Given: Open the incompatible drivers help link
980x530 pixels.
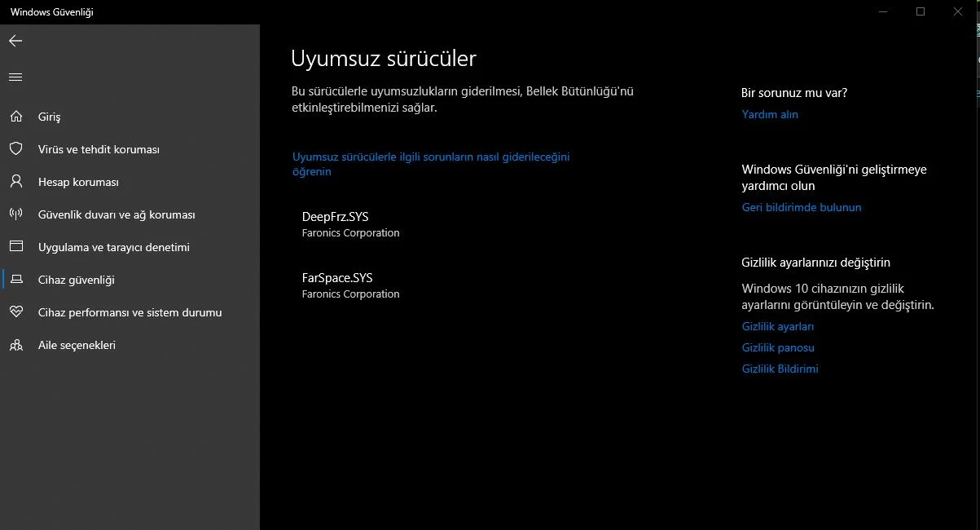Looking at the screenshot, I should (431, 164).
